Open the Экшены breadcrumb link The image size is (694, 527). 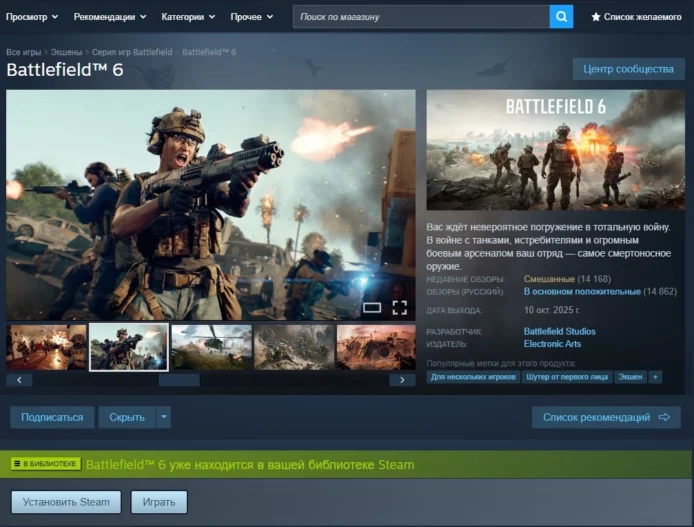66,52
